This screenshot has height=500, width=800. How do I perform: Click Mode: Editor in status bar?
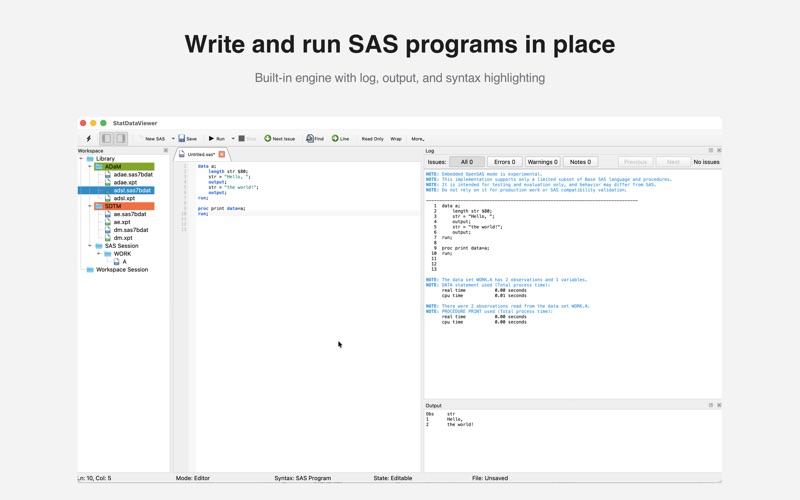pos(193,478)
